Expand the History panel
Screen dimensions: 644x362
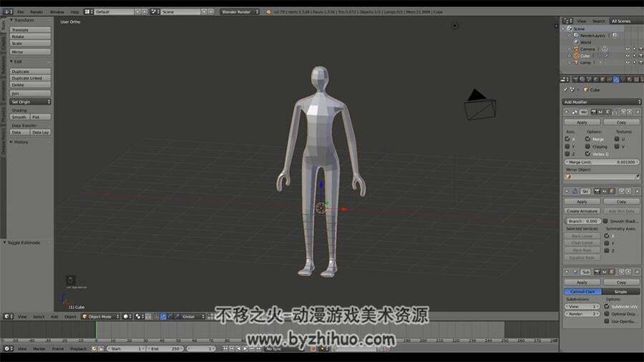point(19,142)
